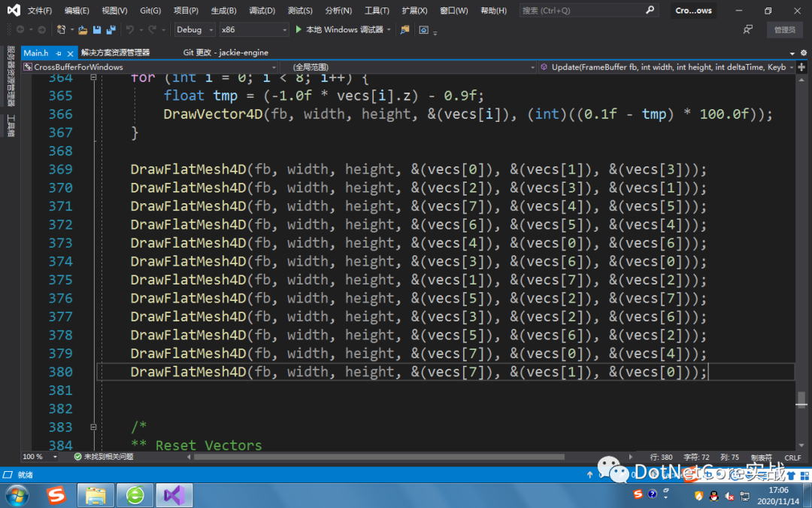The height and width of the screenshot is (508, 812).
Task: Open the send feedback icon near 管理员
Action: 749,29
